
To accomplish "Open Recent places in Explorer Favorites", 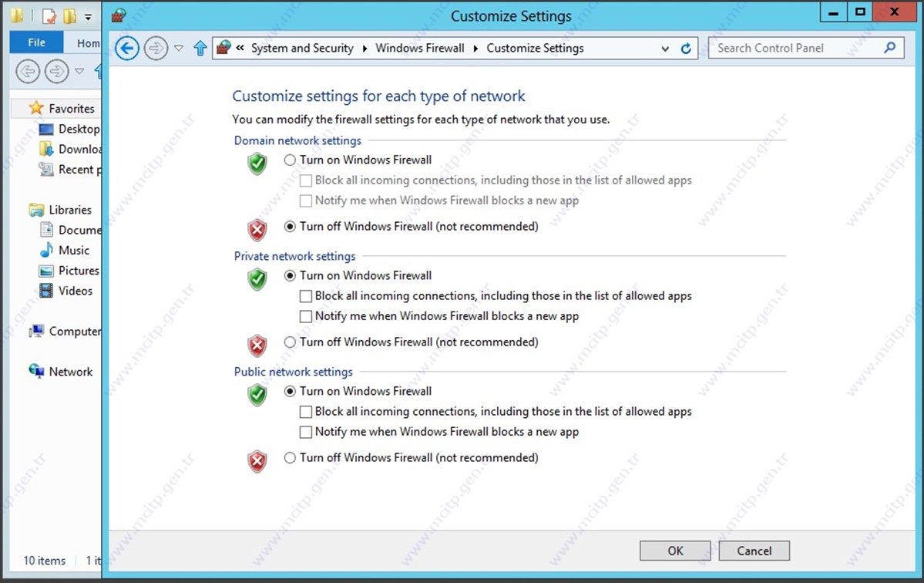I will click(79, 169).
